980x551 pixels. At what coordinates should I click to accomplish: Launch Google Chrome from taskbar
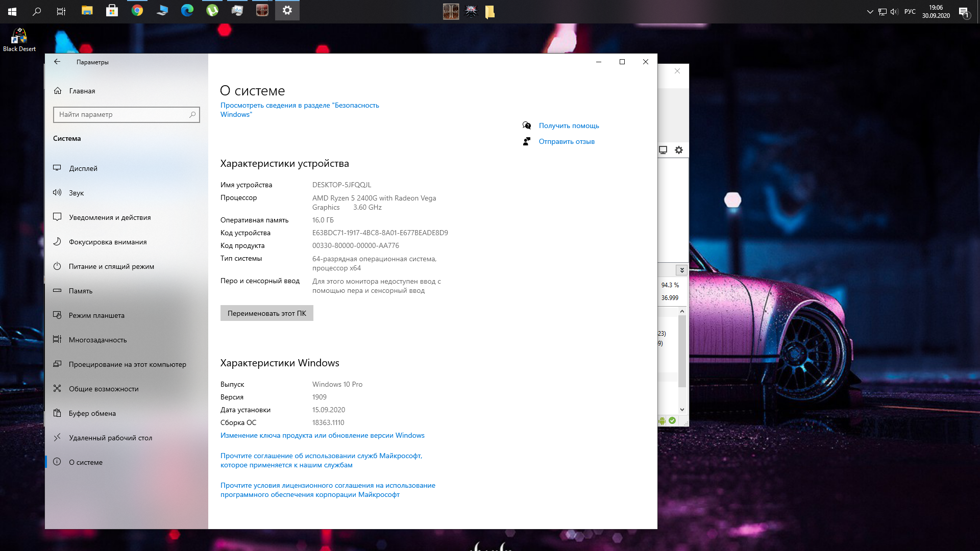tap(137, 11)
